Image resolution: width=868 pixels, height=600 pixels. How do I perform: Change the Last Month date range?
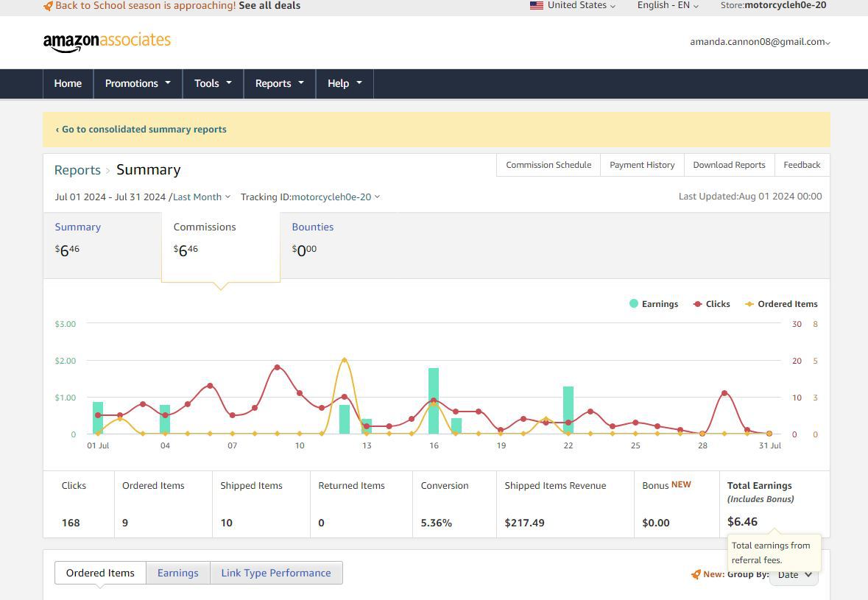[x=202, y=197]
